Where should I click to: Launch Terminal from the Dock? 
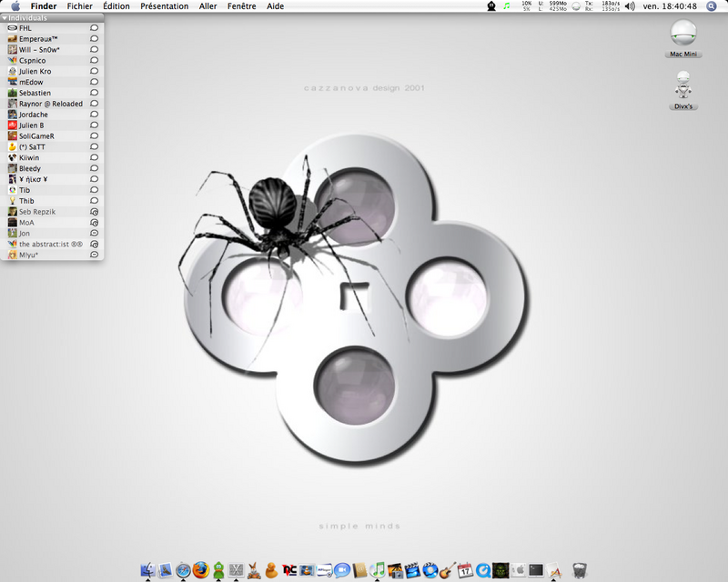point(536,570)
